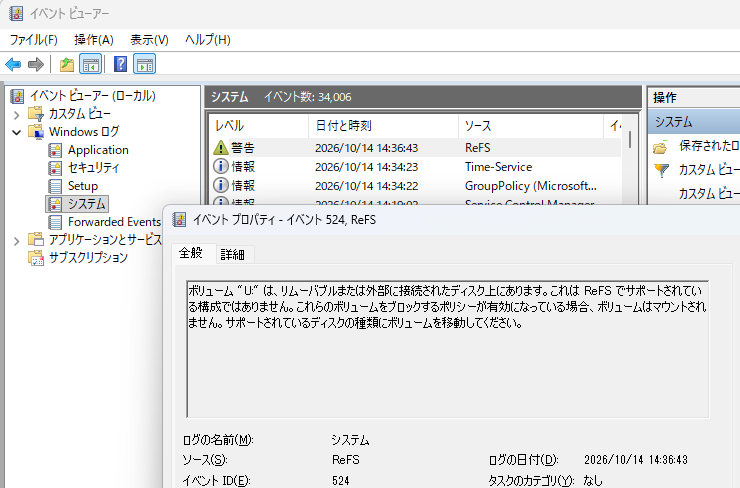Viewport: 740px width, 488px height.
Task: Select the Forwarded Events log
Action: (x=114, y=222)
